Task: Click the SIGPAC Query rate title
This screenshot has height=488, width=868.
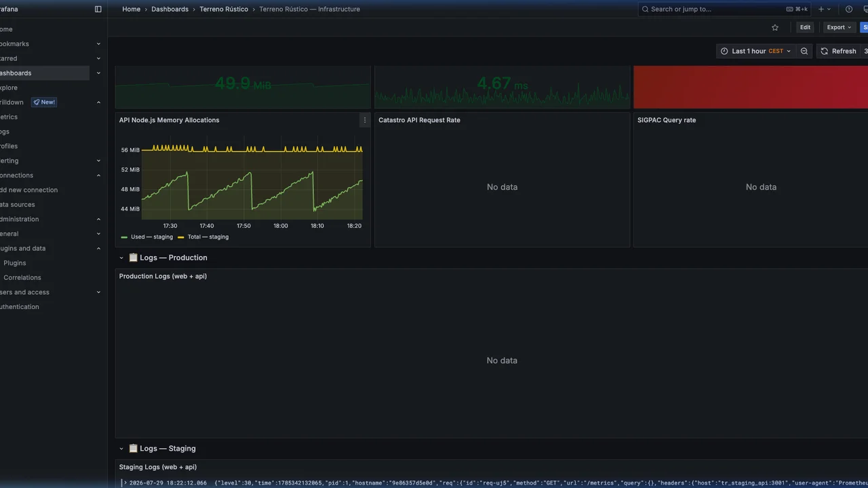Action: point(667,121)
